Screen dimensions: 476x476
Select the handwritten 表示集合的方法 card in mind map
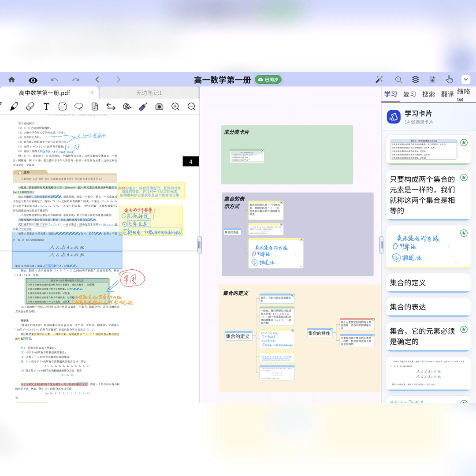(275, 253)
